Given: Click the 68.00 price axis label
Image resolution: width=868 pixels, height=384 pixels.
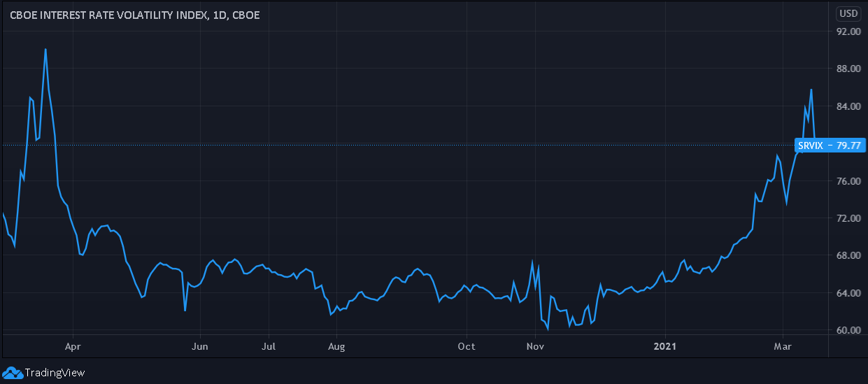Looking at the screenshot, I should tap(848, 255).
